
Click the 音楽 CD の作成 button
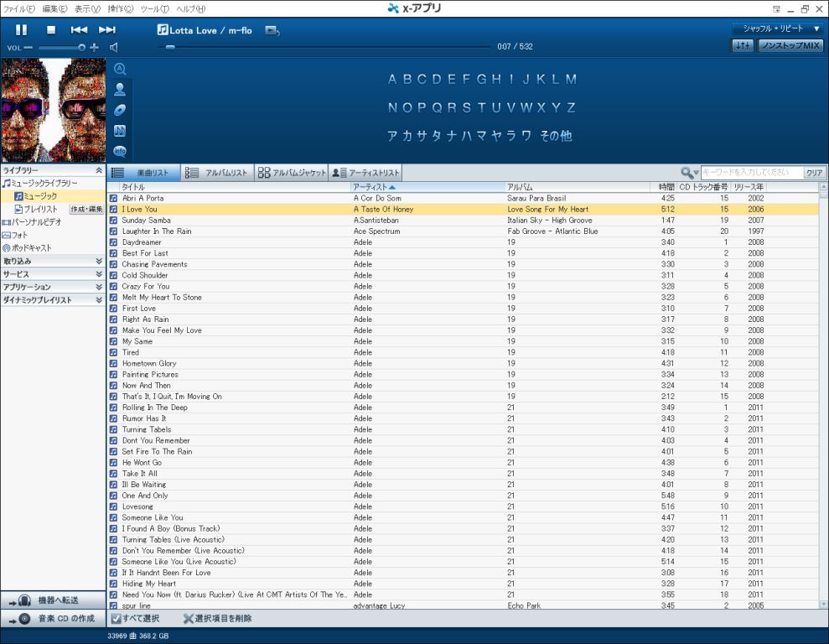tap(53, 618)
